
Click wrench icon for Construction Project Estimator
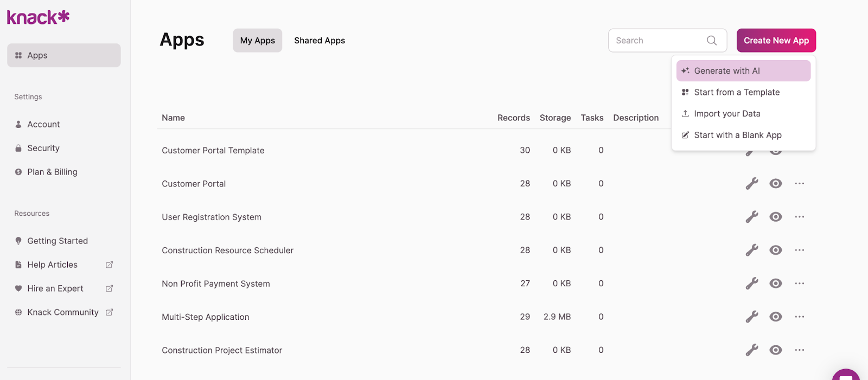point(751,350)
